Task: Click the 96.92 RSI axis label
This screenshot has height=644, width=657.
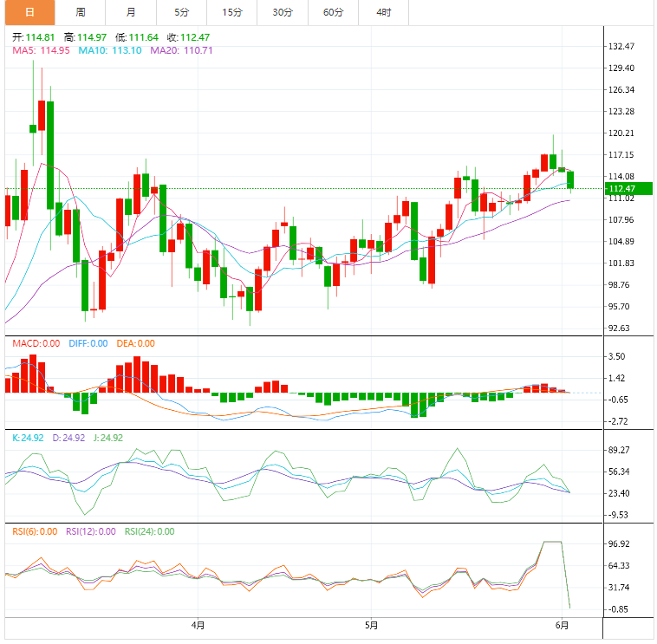Action: [x=619, y=543]
